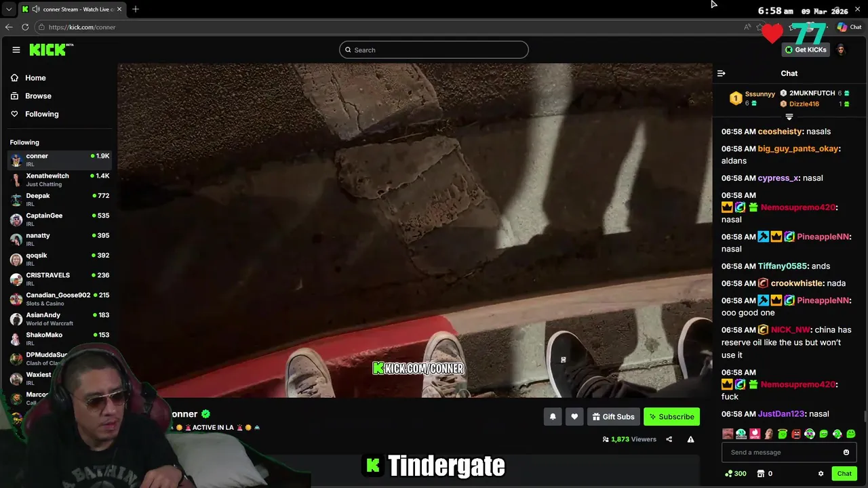
Task: Click Gift Subs button
Action: point(613,417)
